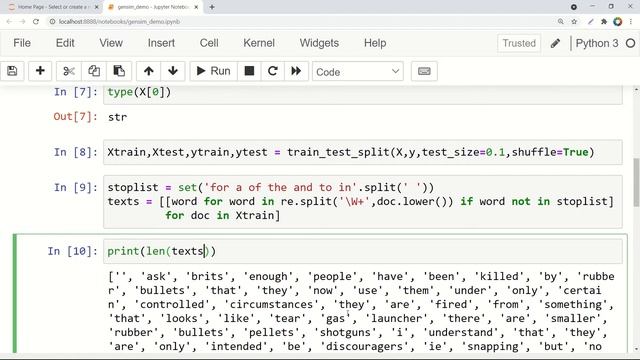This screenshot has height=360, width=640.
Task: Click inside cell 8 train_test_split code
Action: pos(362,152)
